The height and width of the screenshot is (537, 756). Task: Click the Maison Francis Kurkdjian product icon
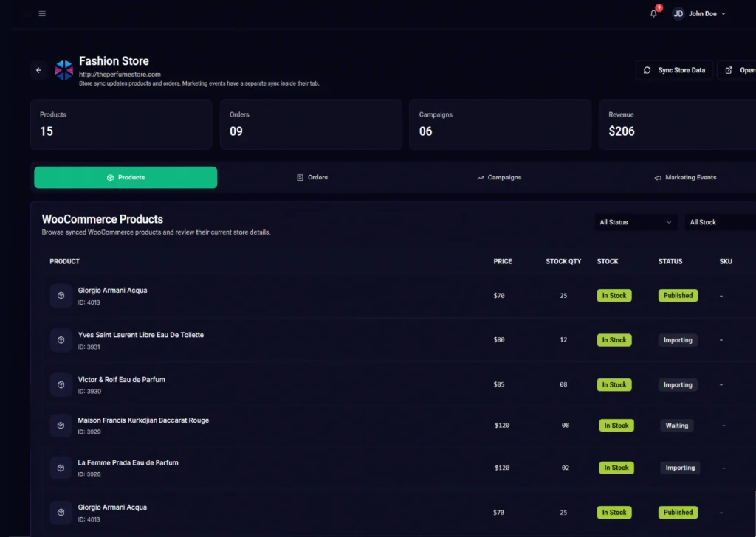61,426
